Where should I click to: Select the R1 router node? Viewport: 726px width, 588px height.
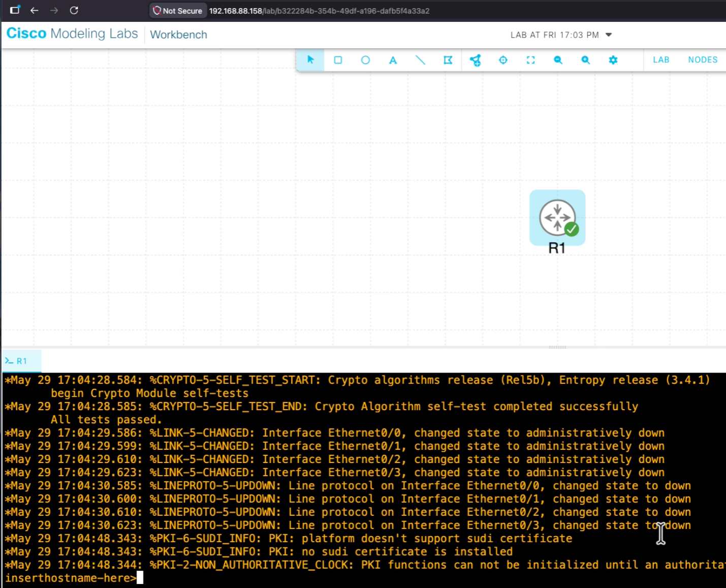click(x=557, y=218)
